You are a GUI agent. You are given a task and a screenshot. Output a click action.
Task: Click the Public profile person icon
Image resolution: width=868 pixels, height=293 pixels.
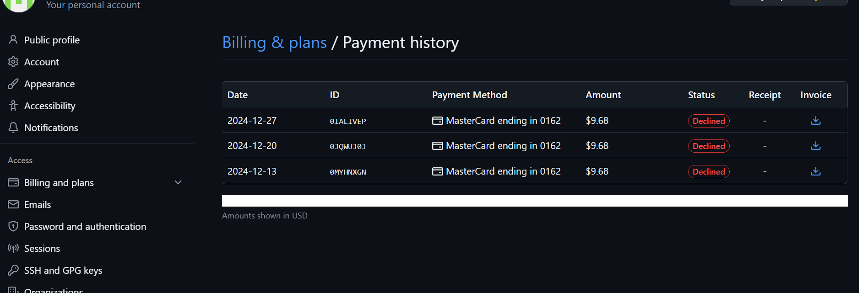click(x=13, y=40)
